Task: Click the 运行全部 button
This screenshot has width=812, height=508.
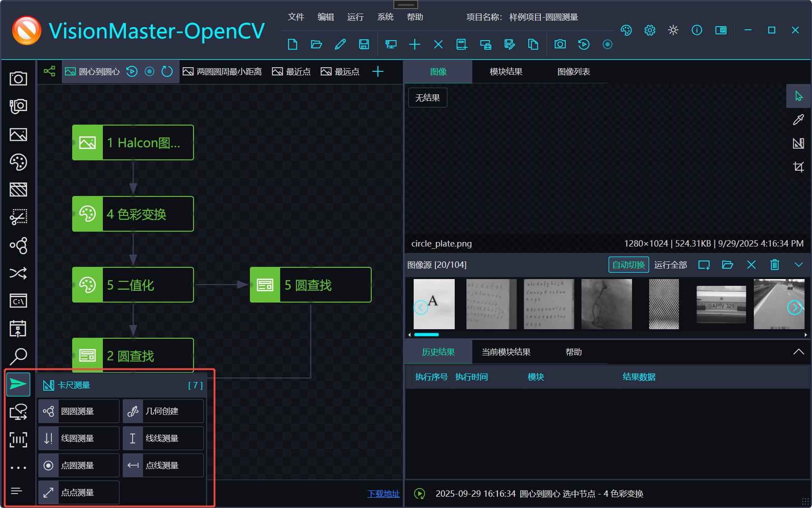Action: tap(670, 265)
